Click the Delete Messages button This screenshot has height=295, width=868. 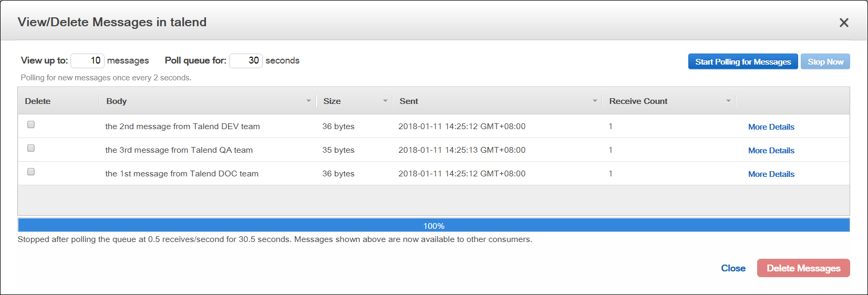pos(803,268)
